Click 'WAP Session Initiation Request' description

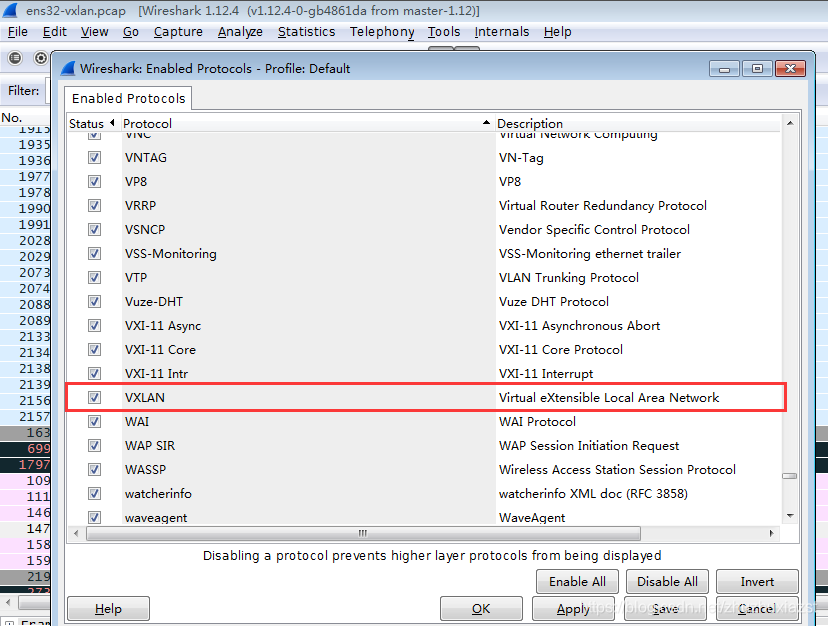[x=589, y=445]
